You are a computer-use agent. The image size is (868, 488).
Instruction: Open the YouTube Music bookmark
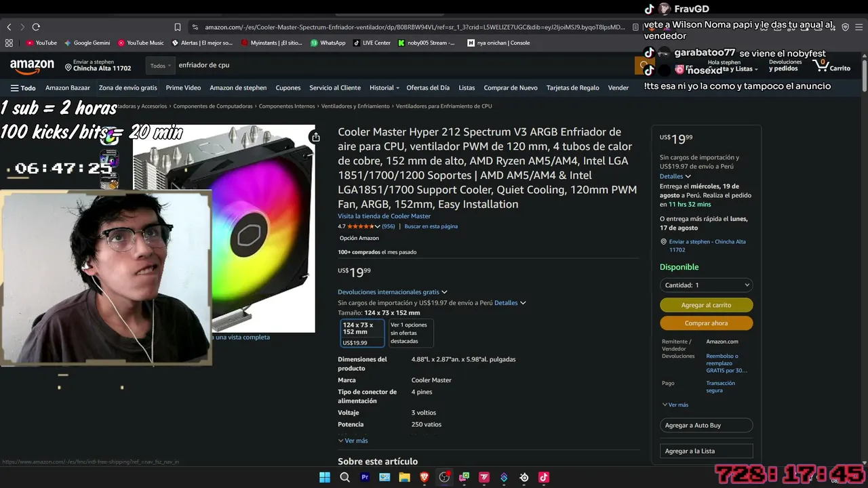[141, 43]
